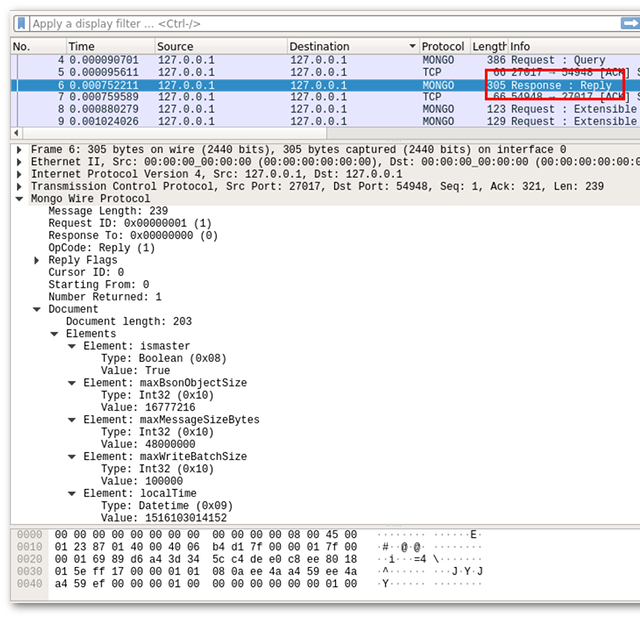640x619 pixels.
Task: Expand the Internet Protocol Version 4 section
Action: click(22, 174)
